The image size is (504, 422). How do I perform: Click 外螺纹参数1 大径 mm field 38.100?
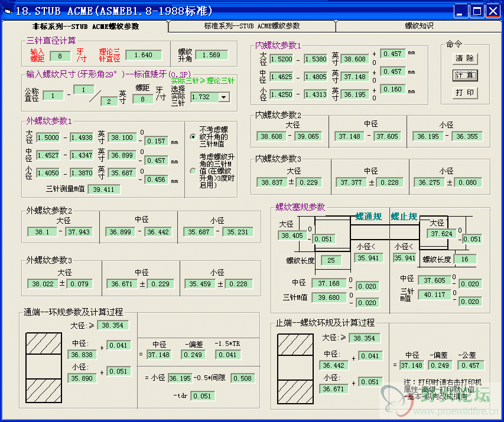coord(122,138)
